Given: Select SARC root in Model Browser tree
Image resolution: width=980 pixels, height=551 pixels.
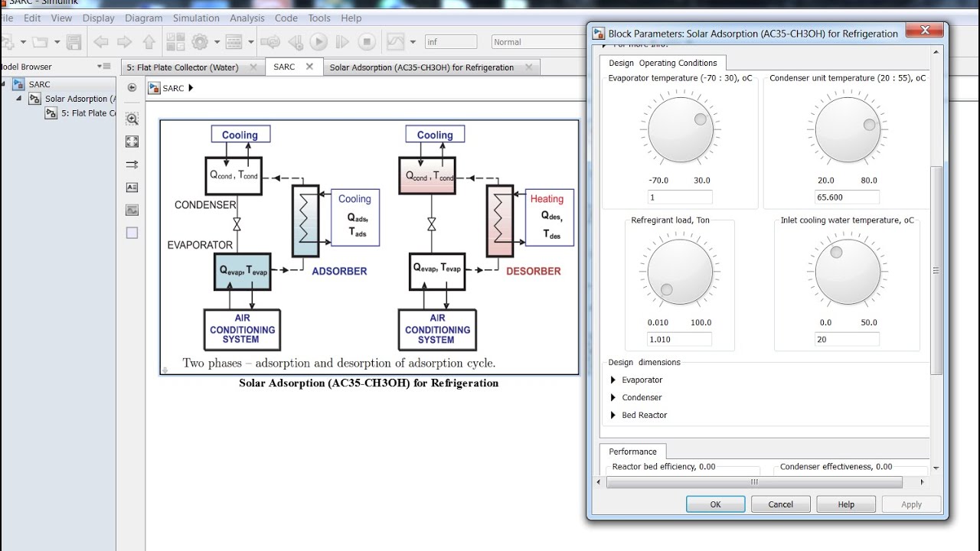Looking at the screenshot, I should point(39,84).
